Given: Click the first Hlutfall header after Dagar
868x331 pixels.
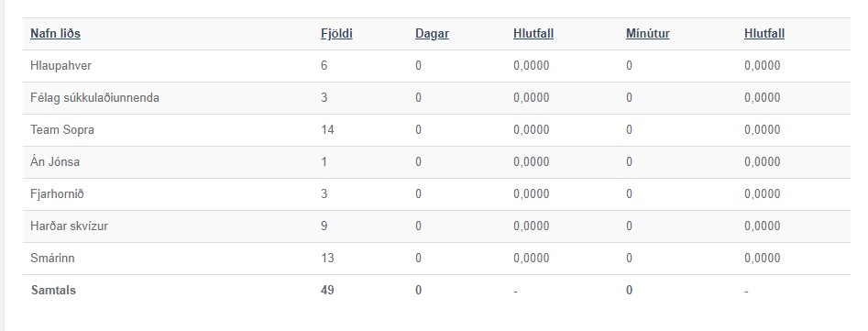Looking at the screenshot, I should (533, 34).
